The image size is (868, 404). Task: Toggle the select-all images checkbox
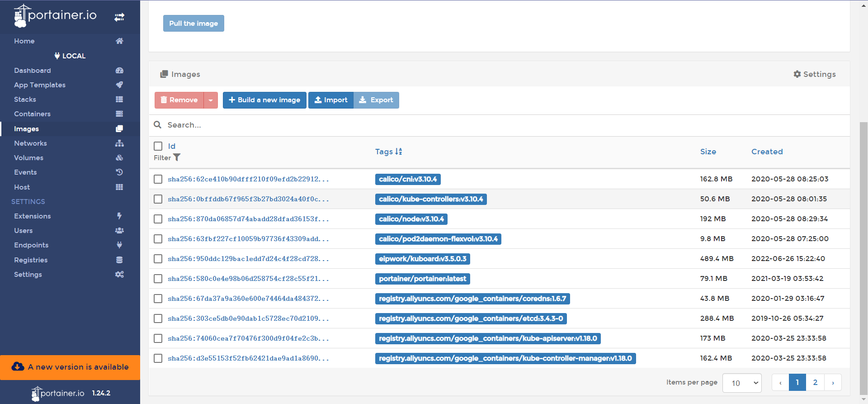pos(158,146)
